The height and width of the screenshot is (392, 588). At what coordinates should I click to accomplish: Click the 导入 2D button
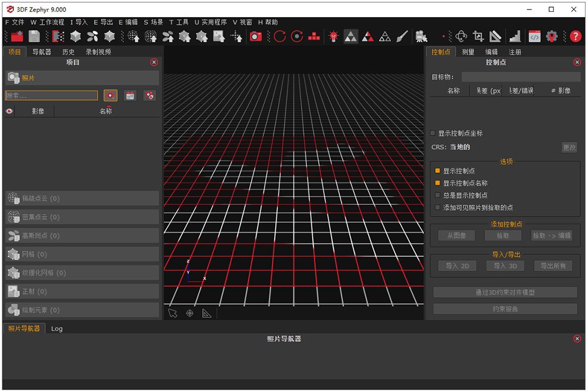click(x=457, y=266)
